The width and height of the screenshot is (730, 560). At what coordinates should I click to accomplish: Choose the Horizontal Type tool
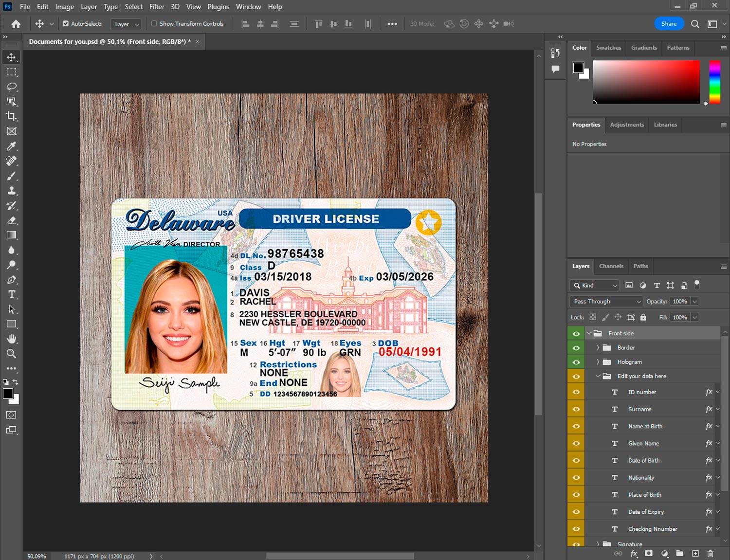[x=12, y=294]
